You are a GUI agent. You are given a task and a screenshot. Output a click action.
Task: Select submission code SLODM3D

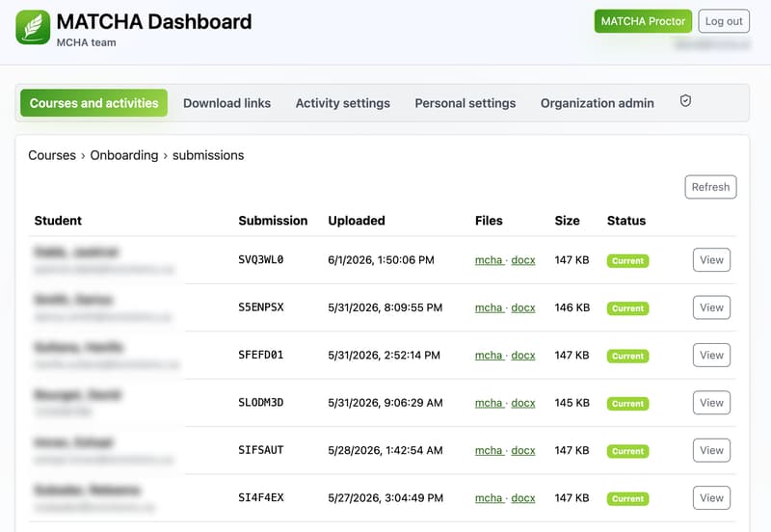[261, 403]
